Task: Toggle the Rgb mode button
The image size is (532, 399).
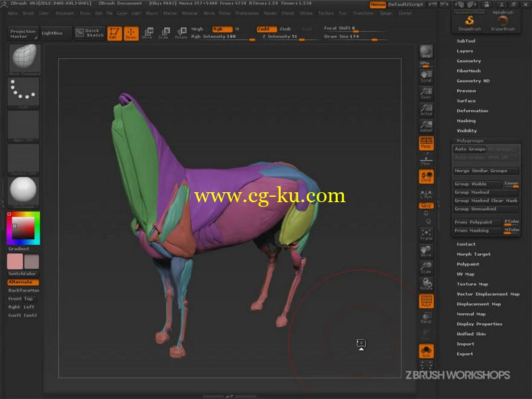Action: 222,29
